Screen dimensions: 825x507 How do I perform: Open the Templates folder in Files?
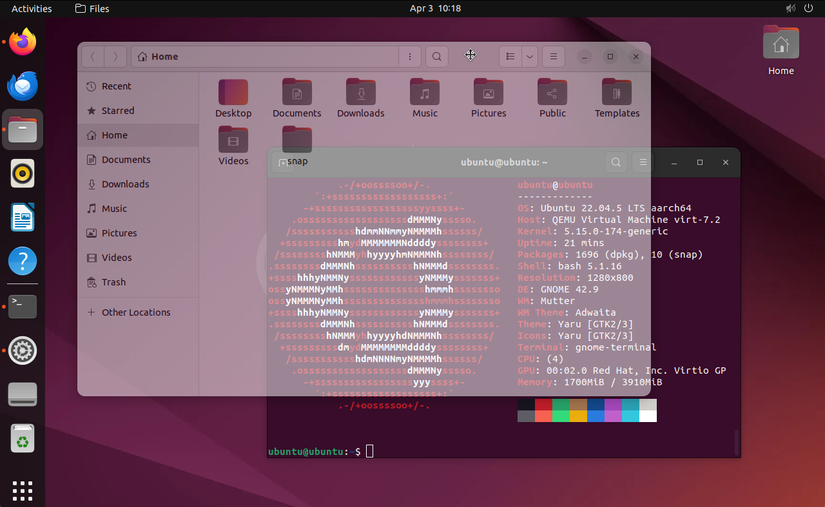[x=617, y=98]
